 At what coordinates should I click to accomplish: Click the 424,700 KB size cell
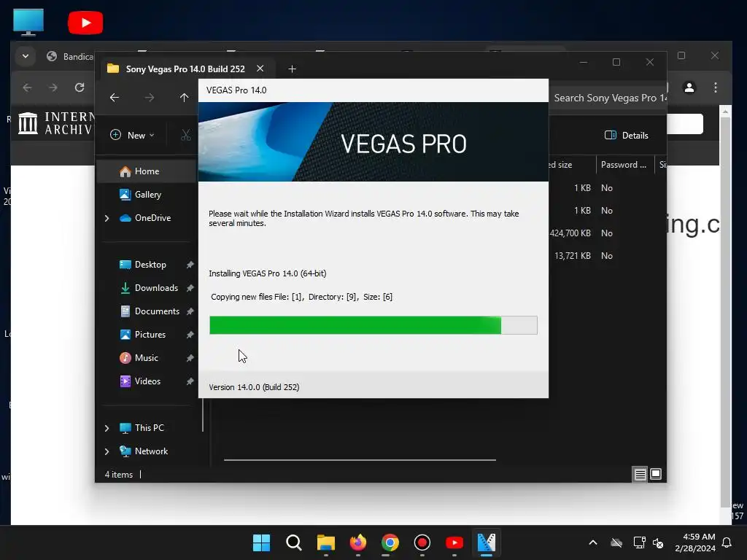pyautogui.click(x=570, y=233)
